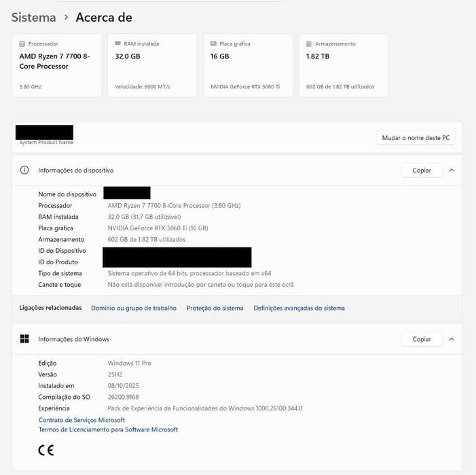The height and width of the screenshot is (475, 476).
Task: Go back to Sistema in breadcrumb
Action: tap(34, 17)
